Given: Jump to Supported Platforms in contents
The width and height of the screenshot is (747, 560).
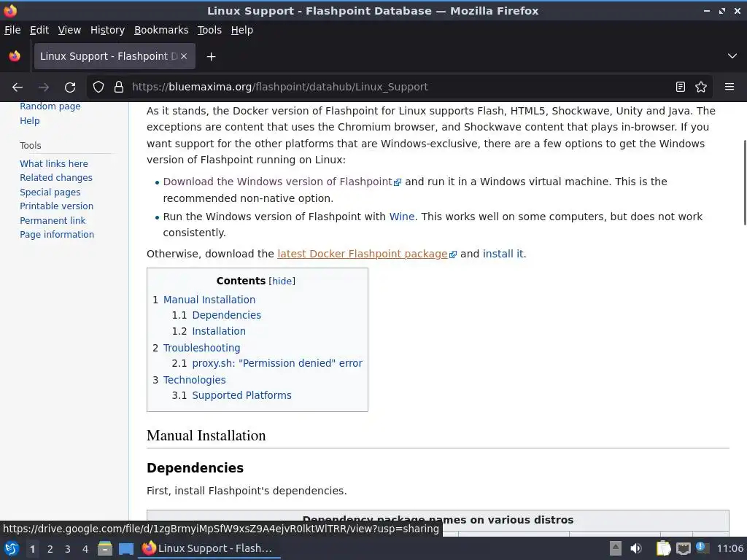Looking at the screenshot, I should (241, 396).
